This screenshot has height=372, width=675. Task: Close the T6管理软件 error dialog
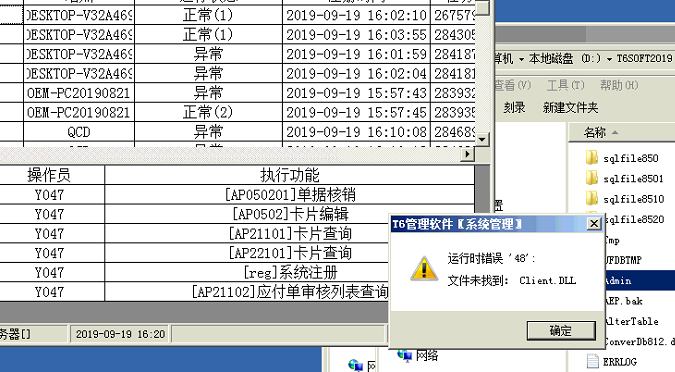[594, 223]
